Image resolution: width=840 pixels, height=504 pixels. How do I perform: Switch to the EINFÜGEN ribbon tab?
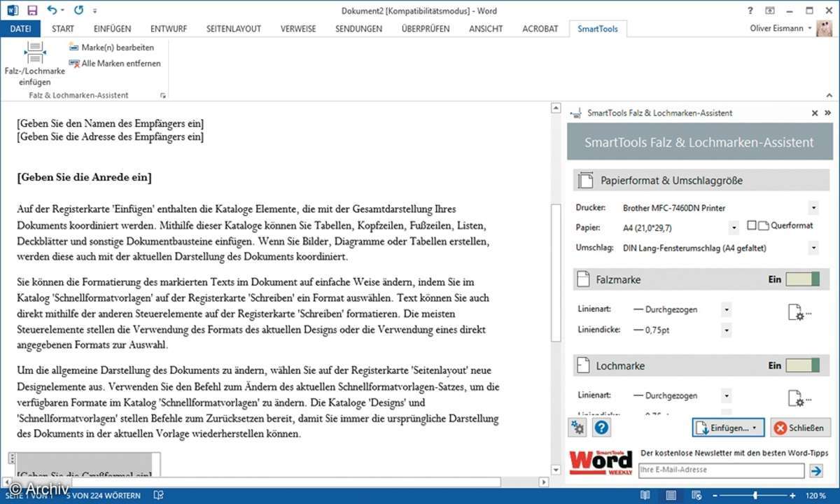(x=112, y=29)
